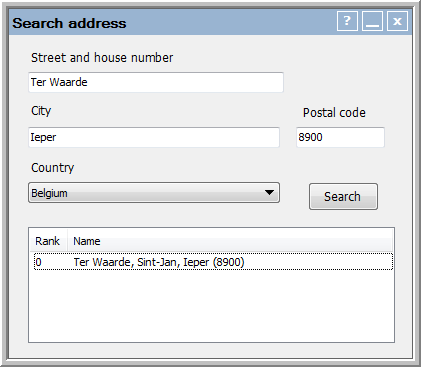421x367 pixels.
Task: Minimize the Search address dialog
Action: 372,21
